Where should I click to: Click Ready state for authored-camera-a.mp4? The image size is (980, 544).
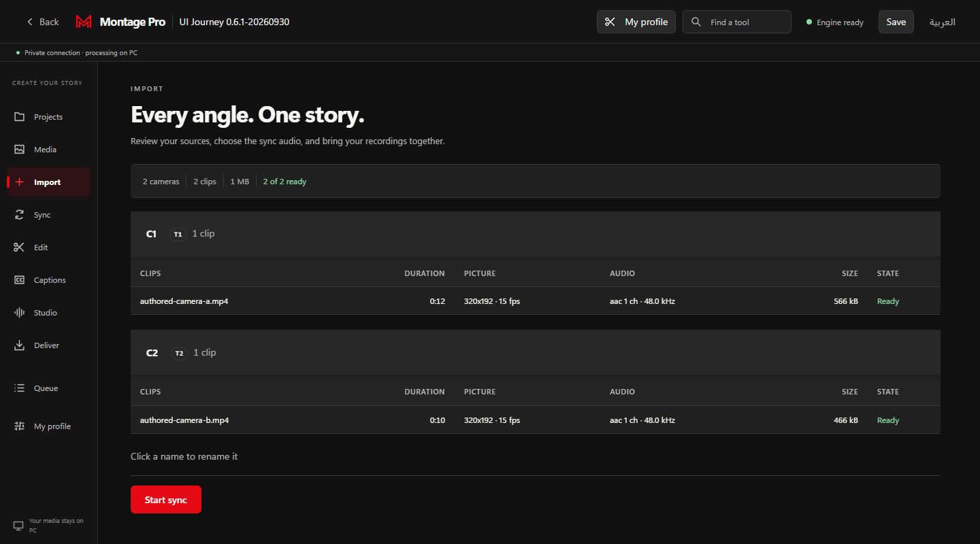(888, 301)
